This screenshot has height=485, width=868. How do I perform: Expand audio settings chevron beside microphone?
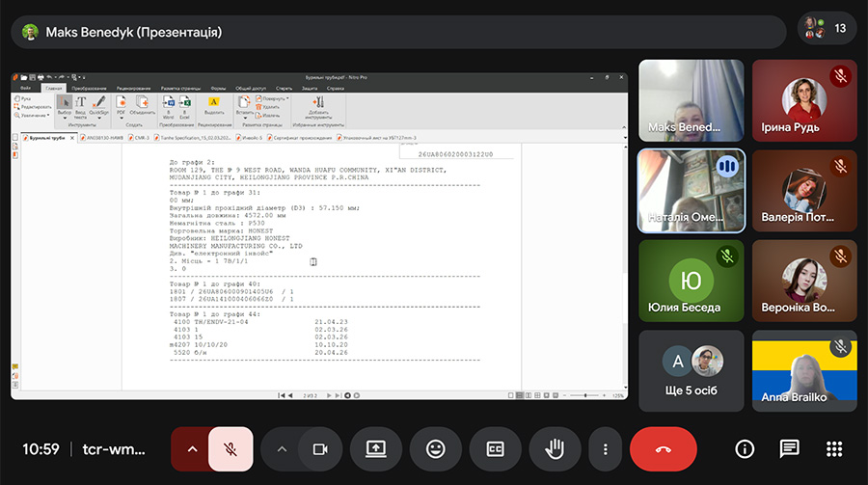(x=191, y=449)
